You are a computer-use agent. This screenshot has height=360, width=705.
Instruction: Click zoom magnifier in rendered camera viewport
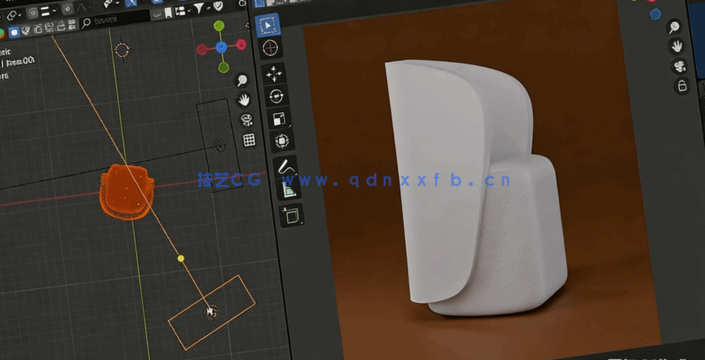(674, 27)
